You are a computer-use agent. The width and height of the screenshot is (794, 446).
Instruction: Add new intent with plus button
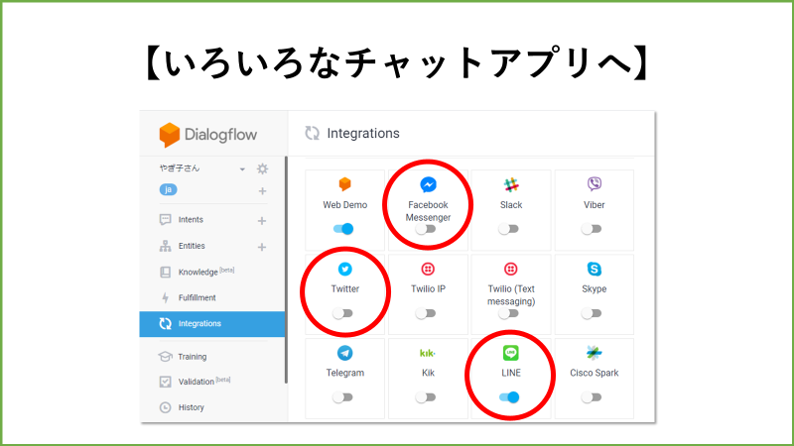pos(262,221)
